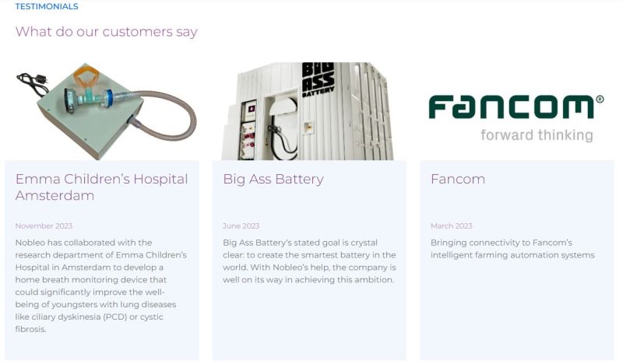Click the Big Ass Battery logo on the cabinet
This screenshot has height=364, width=623.
click(318, 80)
